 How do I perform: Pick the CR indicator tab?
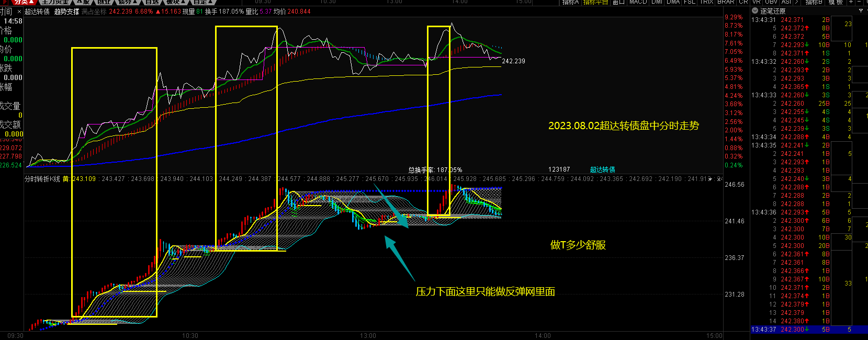click(x=743, y=2)
